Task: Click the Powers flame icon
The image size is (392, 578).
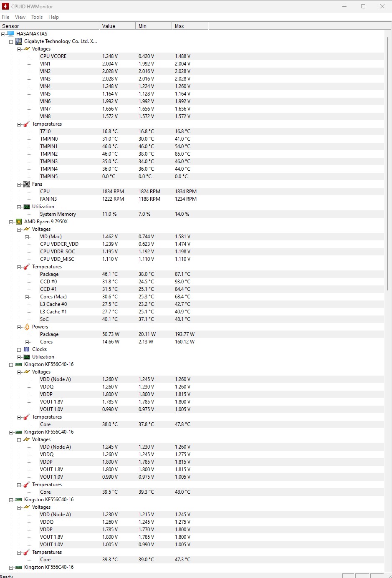Action: [27, 327]
